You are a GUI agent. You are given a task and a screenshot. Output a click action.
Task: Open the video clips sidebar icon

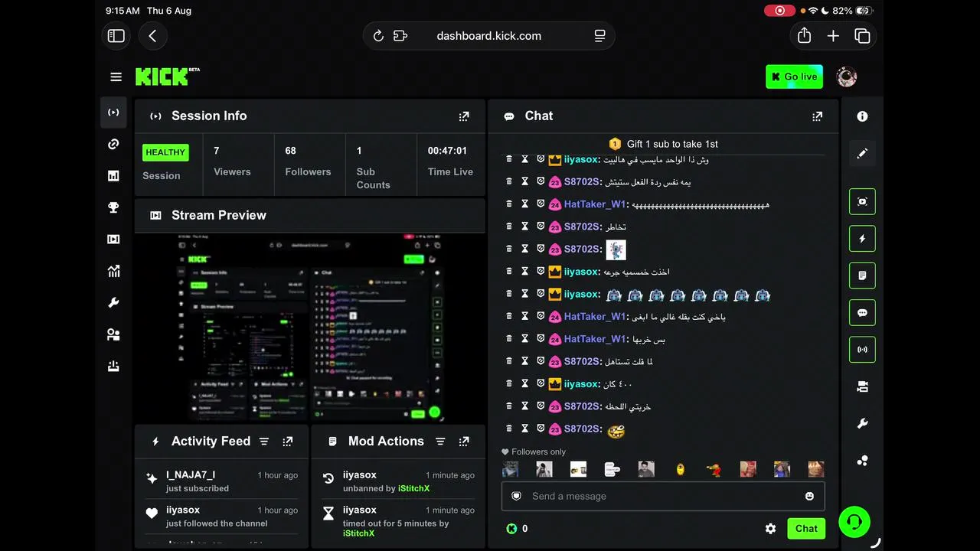coord(113,240)
